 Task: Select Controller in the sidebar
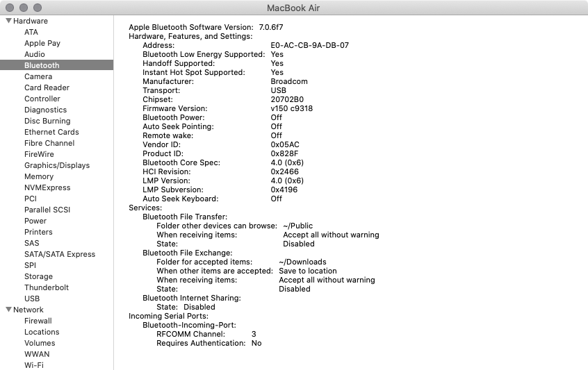42,99
